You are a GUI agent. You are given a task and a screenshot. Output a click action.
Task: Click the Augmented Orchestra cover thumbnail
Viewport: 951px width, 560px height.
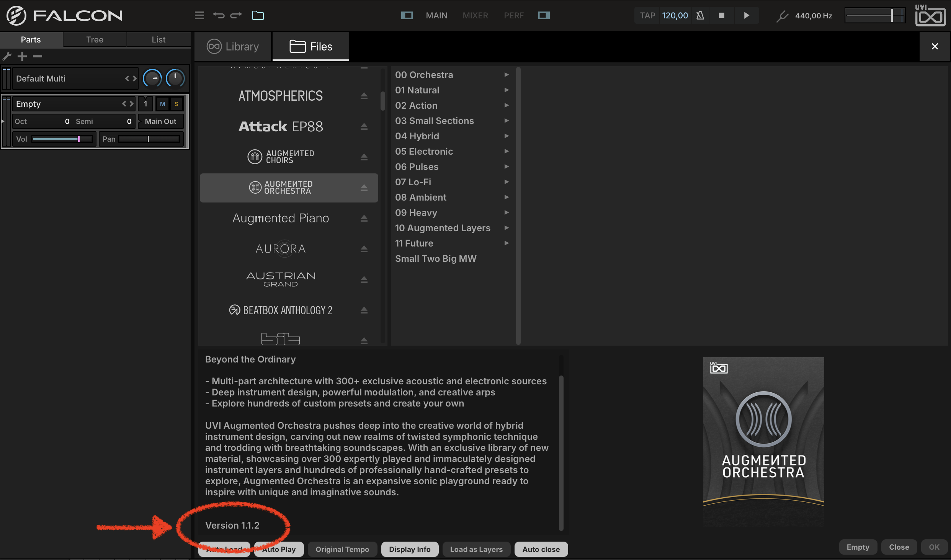(763, 442)
